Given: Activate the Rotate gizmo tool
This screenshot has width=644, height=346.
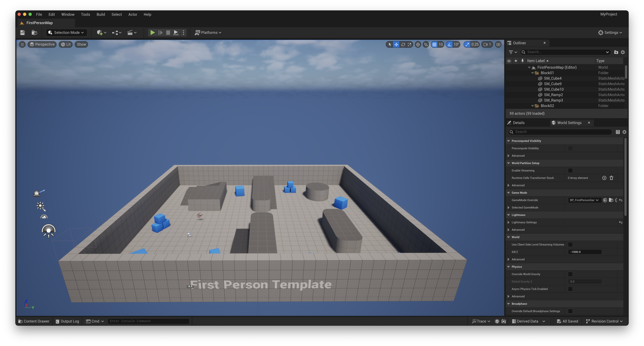Looking at the screenshot, I should point(403,45).
